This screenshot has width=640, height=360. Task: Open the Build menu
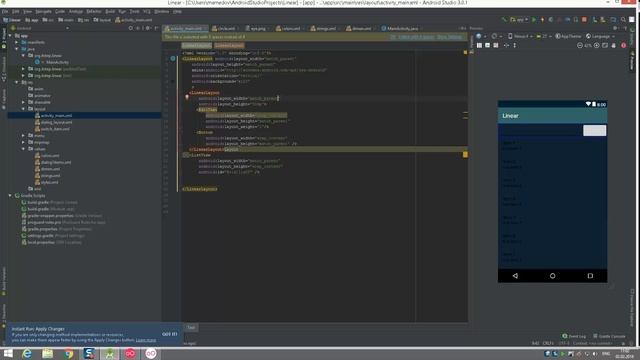point(110,11)
